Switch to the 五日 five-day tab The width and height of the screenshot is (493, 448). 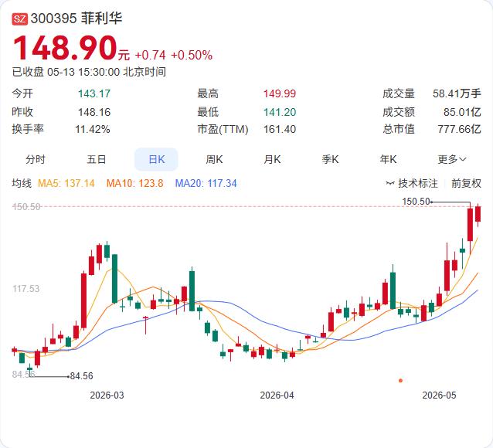click(x=97, y=159)
